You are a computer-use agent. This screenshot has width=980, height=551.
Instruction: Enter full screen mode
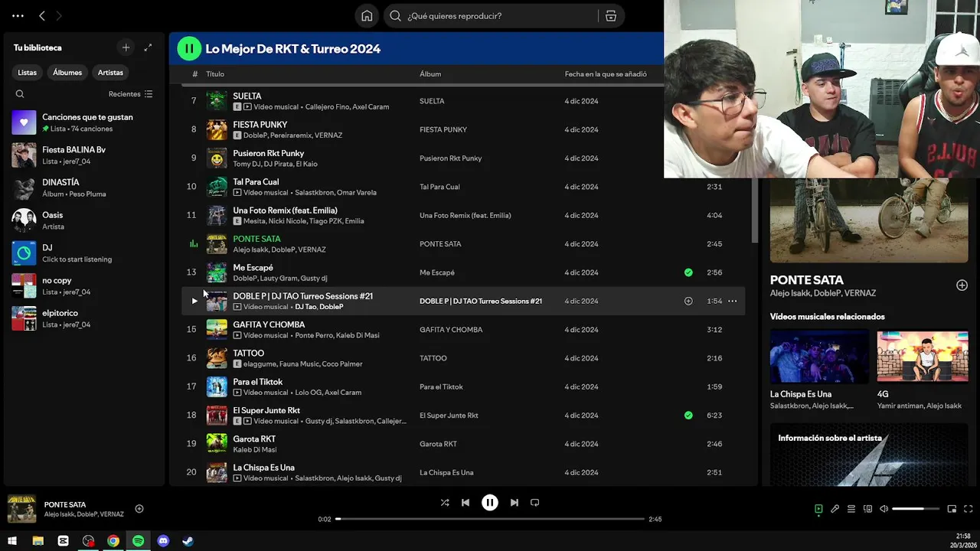click(x=968, y=509)
